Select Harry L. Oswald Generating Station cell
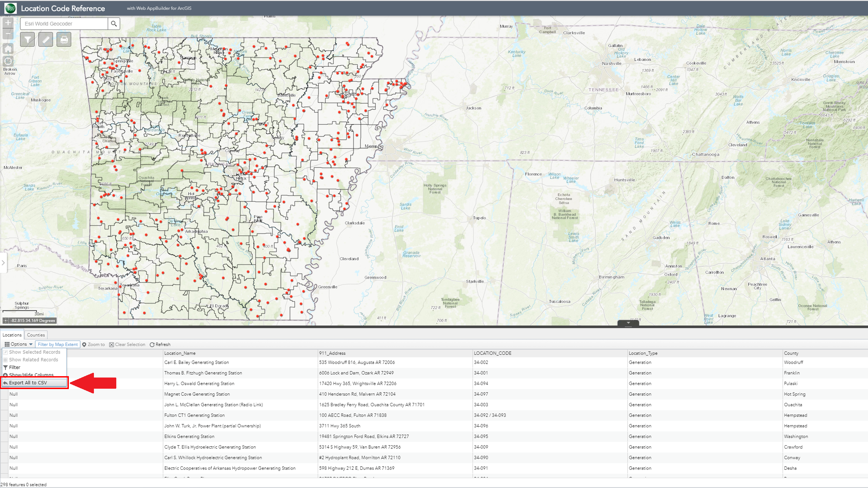This screenshot has width=868, height=488. point(240,384)
